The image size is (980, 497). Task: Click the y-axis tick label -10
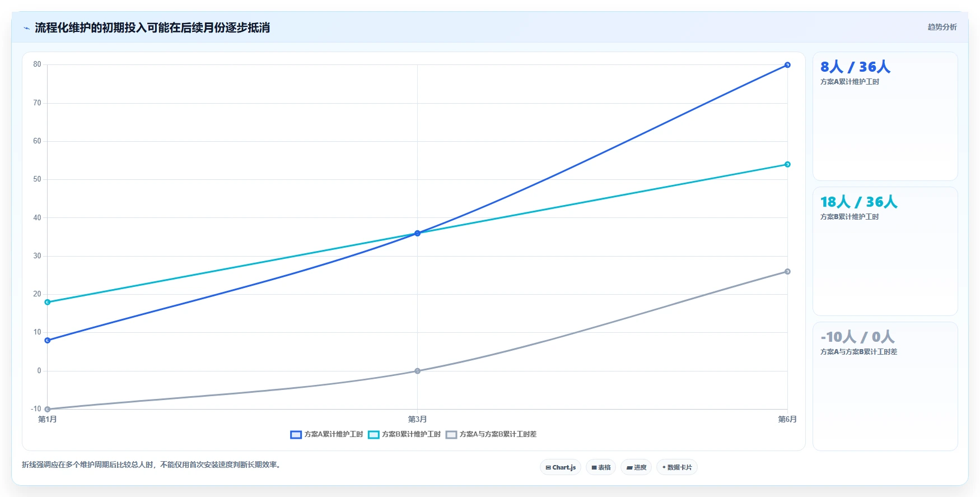(36, 409)
